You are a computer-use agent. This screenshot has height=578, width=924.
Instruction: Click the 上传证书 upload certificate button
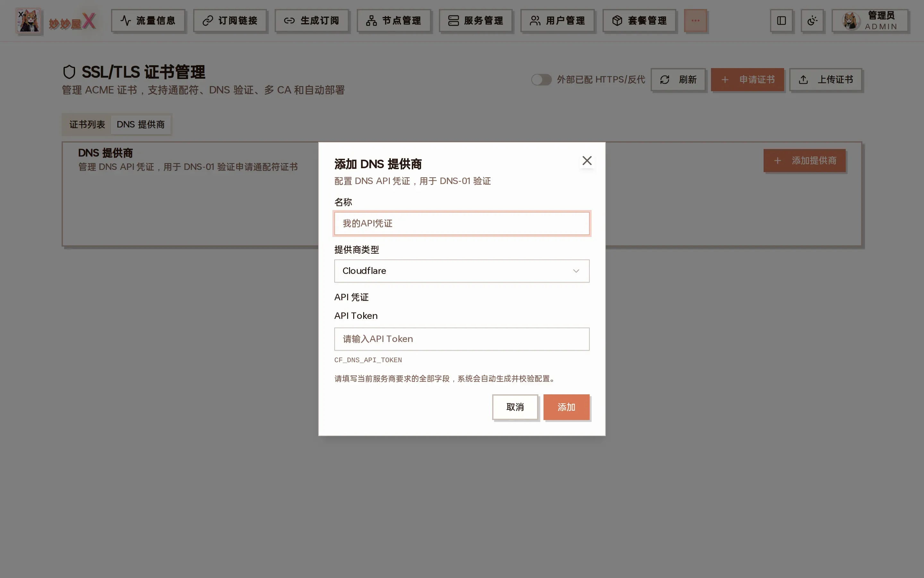pyautogui.click(x=826, y=80)
